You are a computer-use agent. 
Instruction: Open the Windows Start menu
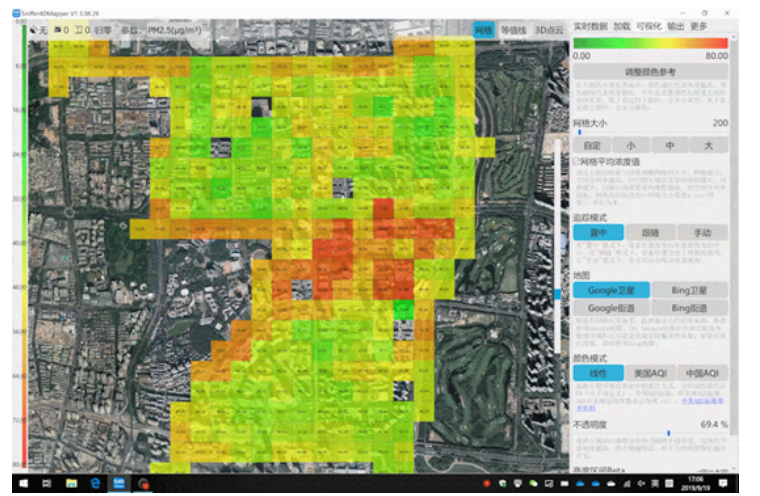point(23,483)
